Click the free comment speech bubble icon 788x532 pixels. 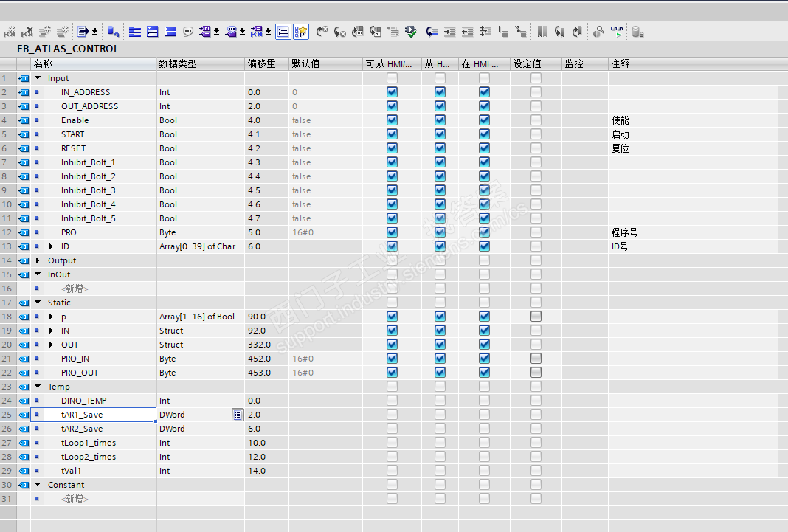pyautogui.click(x=188, y=32)
